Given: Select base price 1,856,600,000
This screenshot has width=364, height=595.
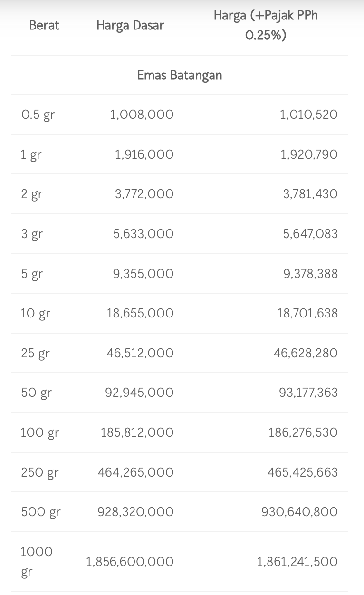Looking at the screenshot, I should coord(130,562).
